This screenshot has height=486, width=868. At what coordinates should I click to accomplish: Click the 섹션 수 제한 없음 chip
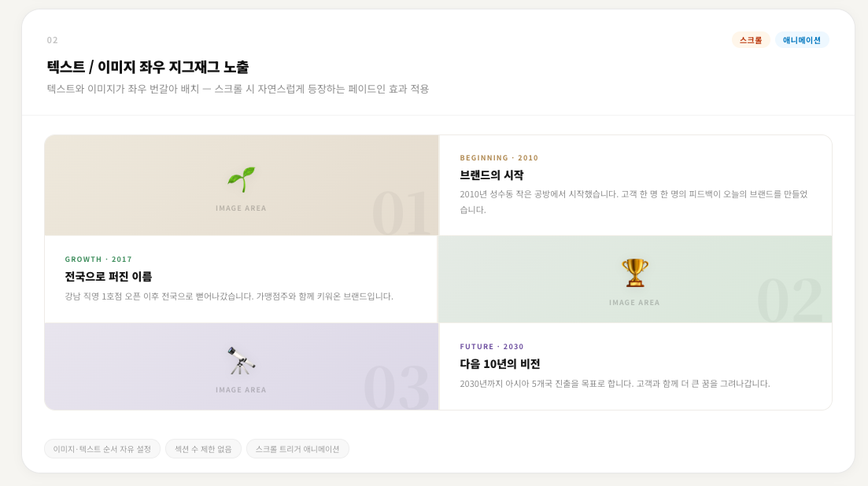(x=203, y=449)
